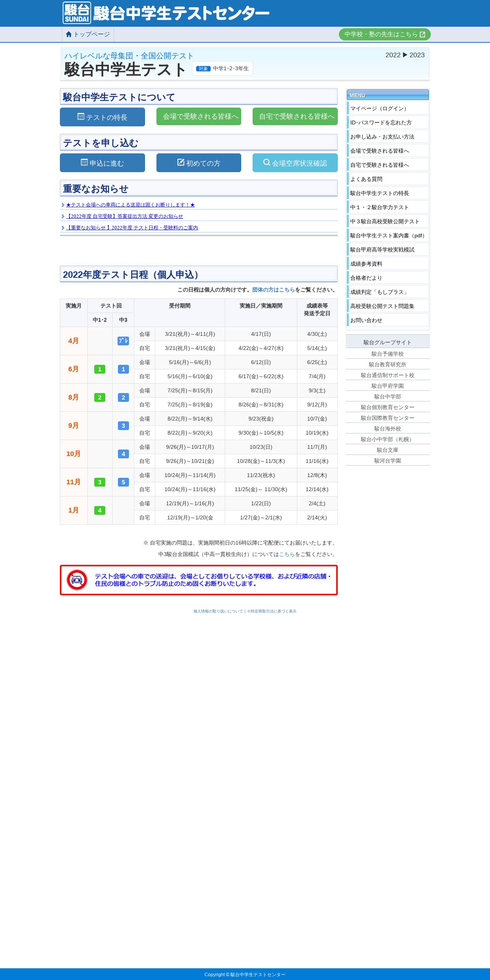Viewport: 490px width, 980px height.
Task: Open the 2022年度 テスト日程・受験料のご案内 notice
Action: [132, 228]
